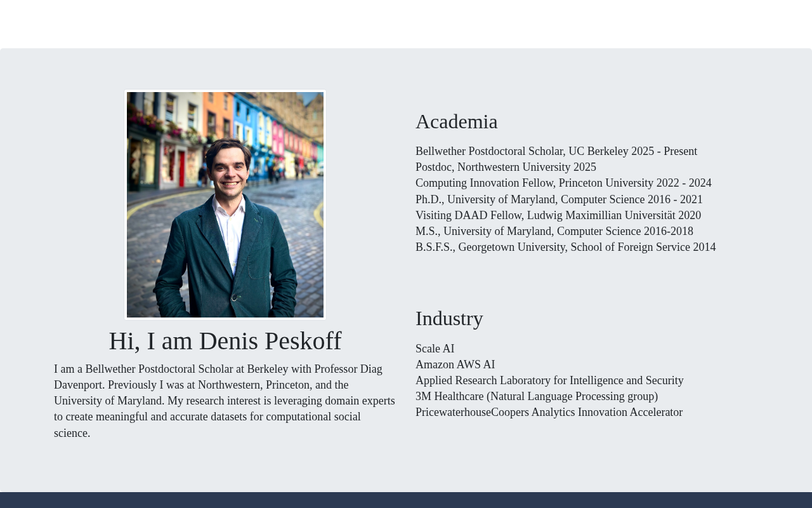Click the Industry section heading
The image size is (812, 508).
tap(449, 318)
